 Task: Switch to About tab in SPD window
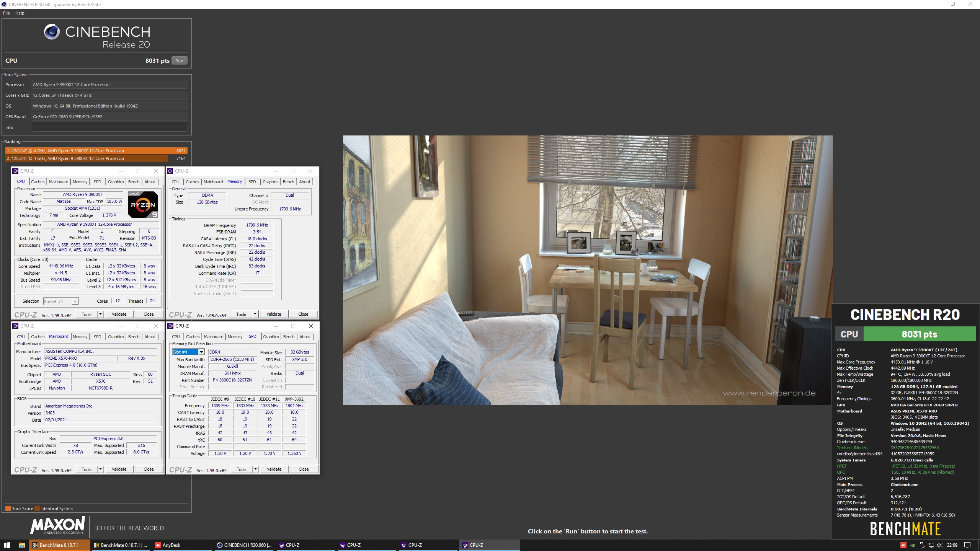(305, 337)
